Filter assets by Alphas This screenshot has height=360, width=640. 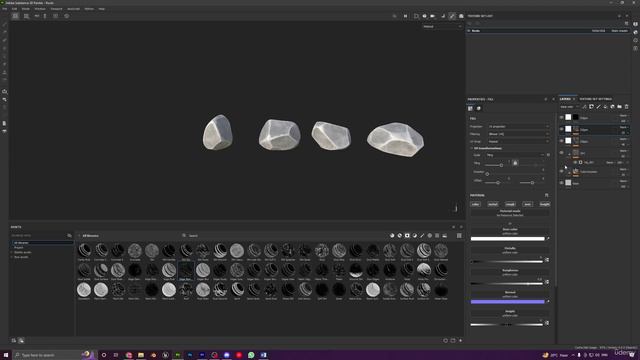(429, 236)
